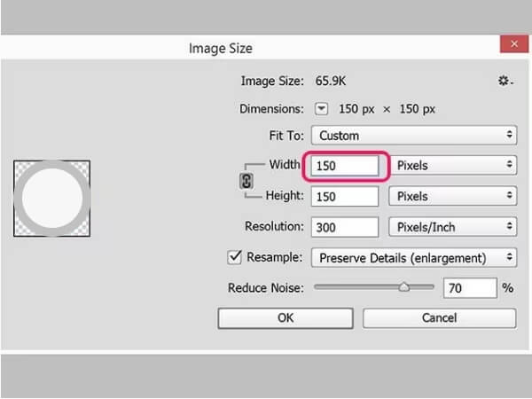Toggle the Resample checkbox
Screen dimensions: 532x399
[235, 257]
